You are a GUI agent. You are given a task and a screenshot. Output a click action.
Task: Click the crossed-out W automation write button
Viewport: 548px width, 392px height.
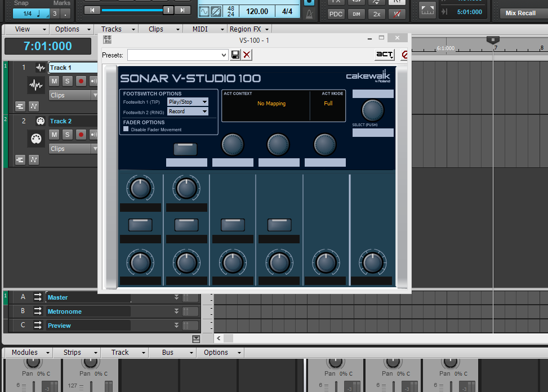pyautogui.click(x=397, y=14)
